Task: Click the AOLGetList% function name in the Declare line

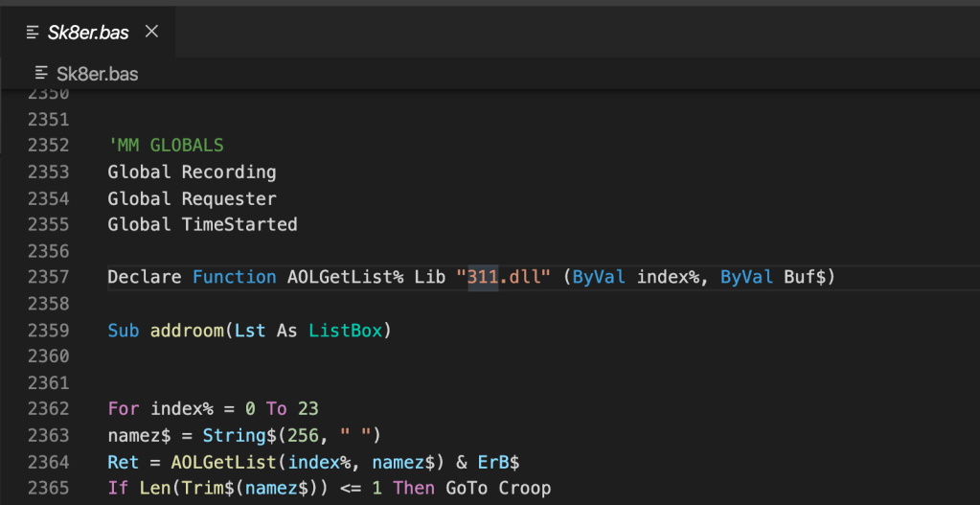Action: (346, 277)
